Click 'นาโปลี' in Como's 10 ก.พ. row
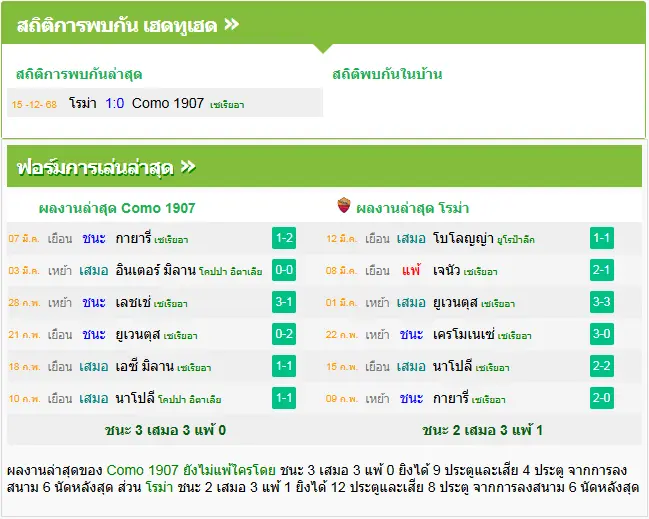Screen dimensions: 649x519 click(x=135, y=398)
